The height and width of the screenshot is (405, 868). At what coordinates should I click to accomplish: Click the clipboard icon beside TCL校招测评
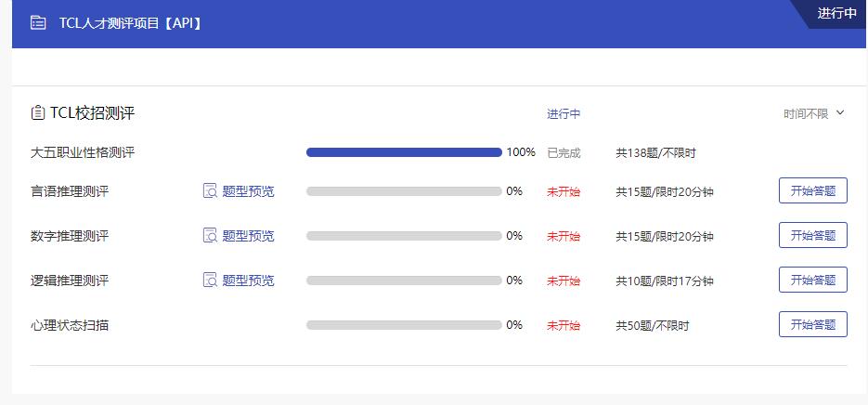37,113
